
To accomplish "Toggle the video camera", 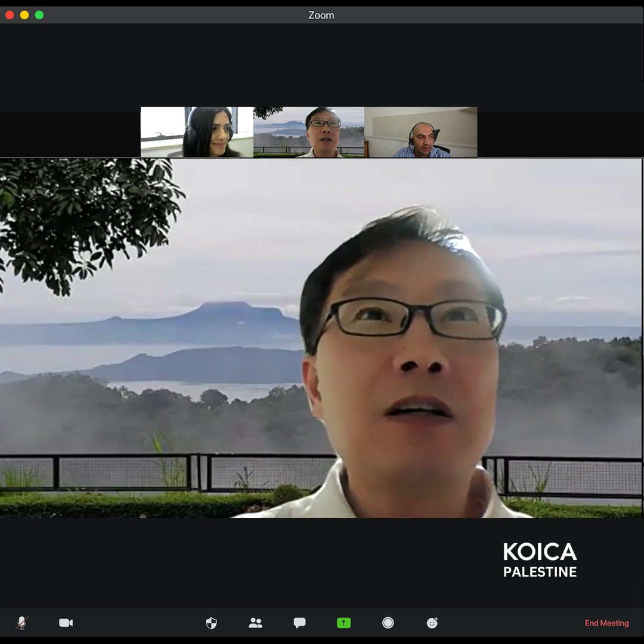I will pyautogui.click(x=66, y=623).
